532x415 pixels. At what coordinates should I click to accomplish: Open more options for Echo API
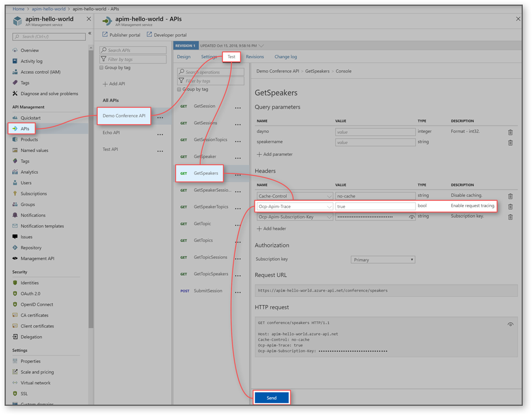coord(160,135)
